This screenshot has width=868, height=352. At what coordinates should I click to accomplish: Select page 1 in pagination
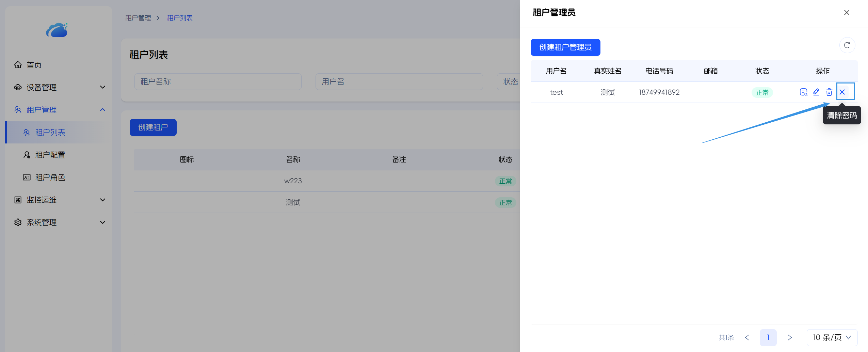click(x=768, y=338)
